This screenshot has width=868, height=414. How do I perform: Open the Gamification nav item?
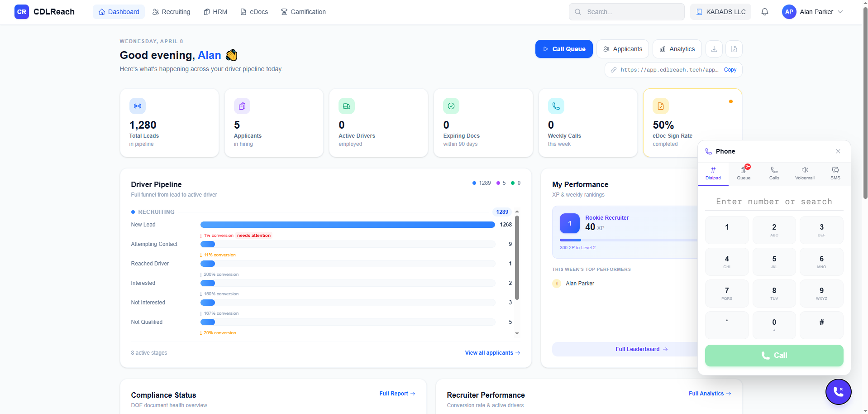303,12
